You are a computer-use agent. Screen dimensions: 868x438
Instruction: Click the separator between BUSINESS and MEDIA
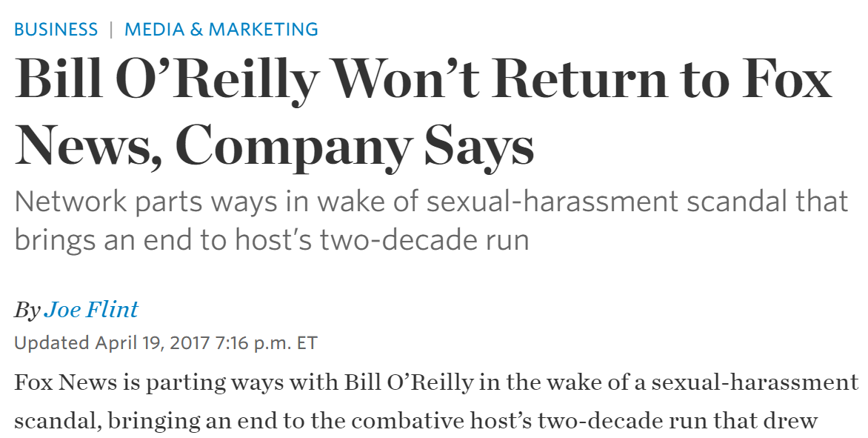tap(111, 29)
